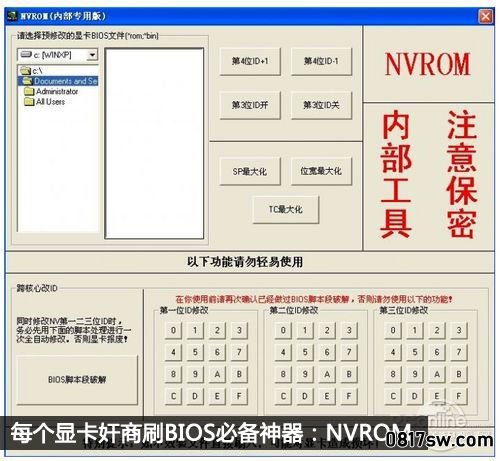The width and height of the screenshot is (500, 461).
Task: Pick 8 in 第三位ID修改 group
Action: pyautogui.click(x=393, y=374)
